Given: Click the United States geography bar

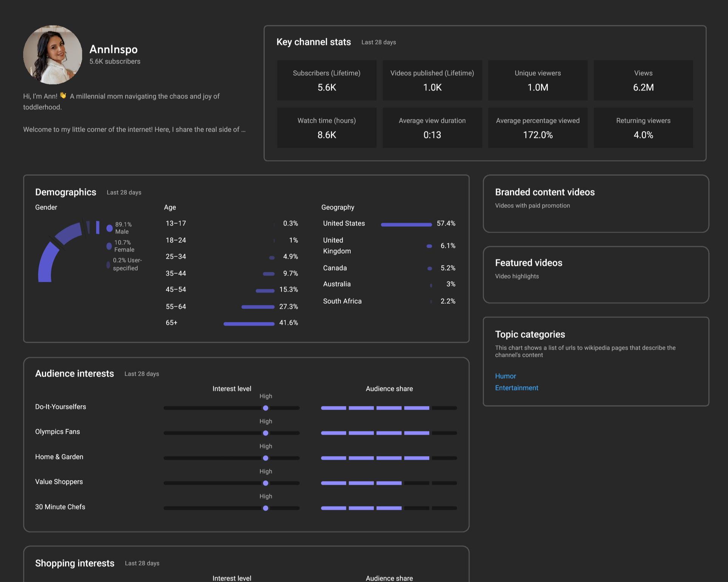Looking at the screenshot, I should (x=406, y=224).
